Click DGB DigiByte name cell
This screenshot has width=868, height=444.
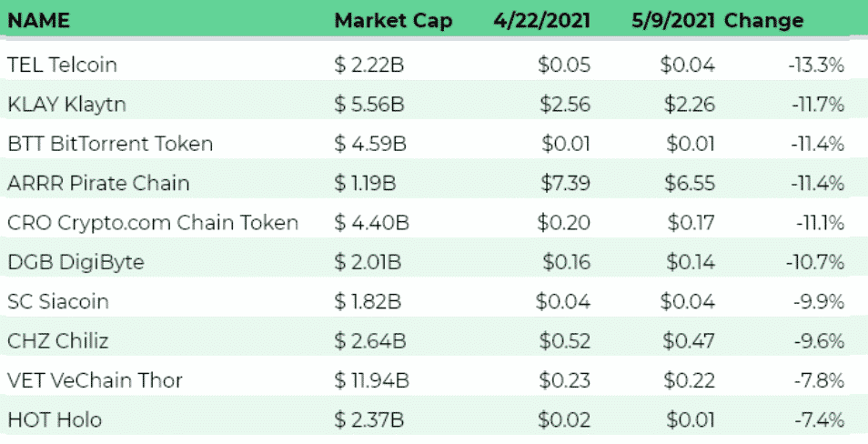76,262
